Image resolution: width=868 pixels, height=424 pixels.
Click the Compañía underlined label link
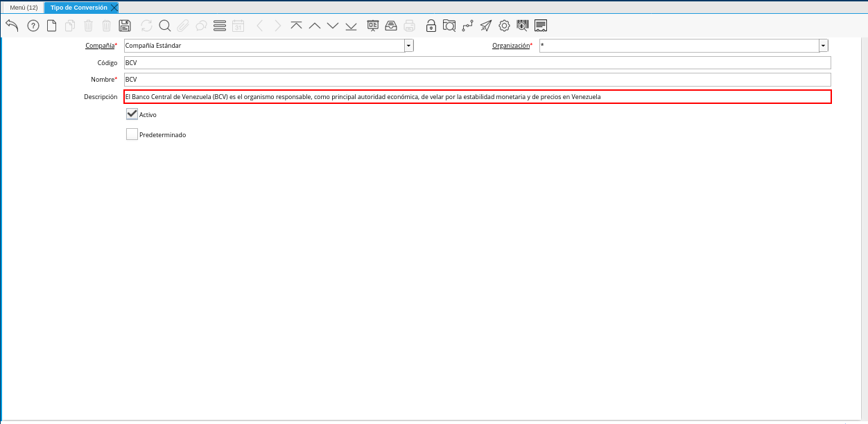(x=100, y=45)
